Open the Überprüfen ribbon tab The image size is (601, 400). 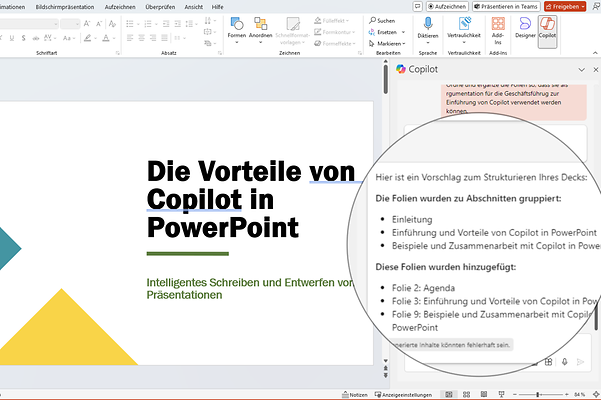click(160, 6)
